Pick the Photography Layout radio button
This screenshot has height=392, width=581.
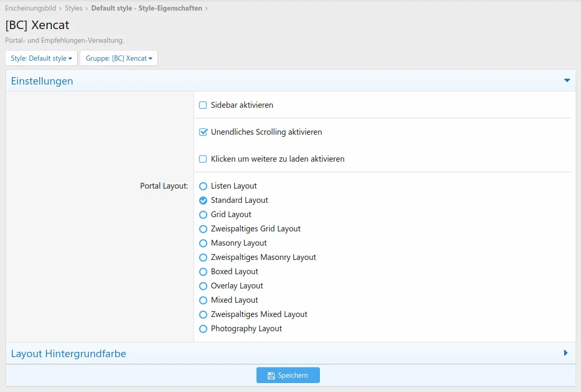[x=203, y=329]
